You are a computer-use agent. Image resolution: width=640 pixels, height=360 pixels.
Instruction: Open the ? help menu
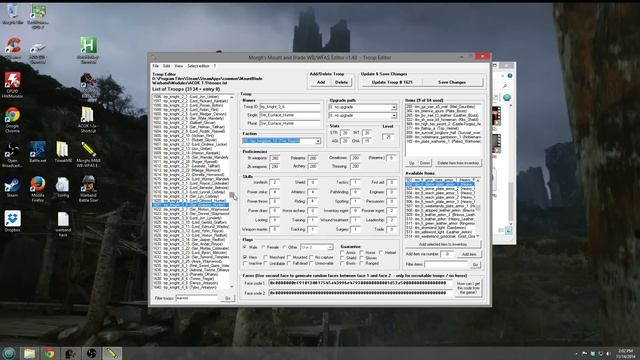[215, 66]
